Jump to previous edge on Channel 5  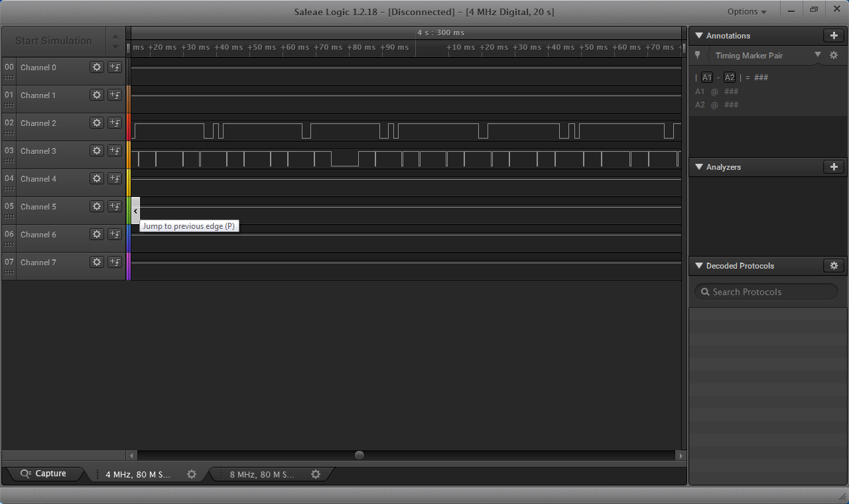[x=135, y=211]
